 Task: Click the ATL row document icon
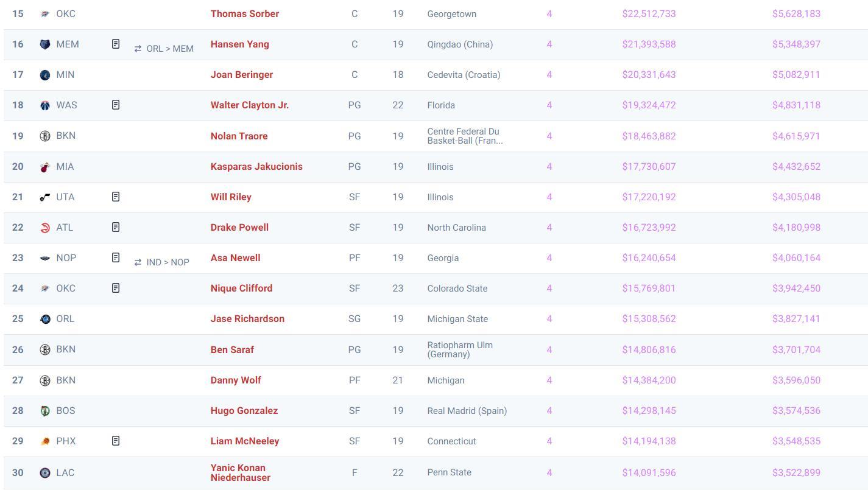click(116, 227)
